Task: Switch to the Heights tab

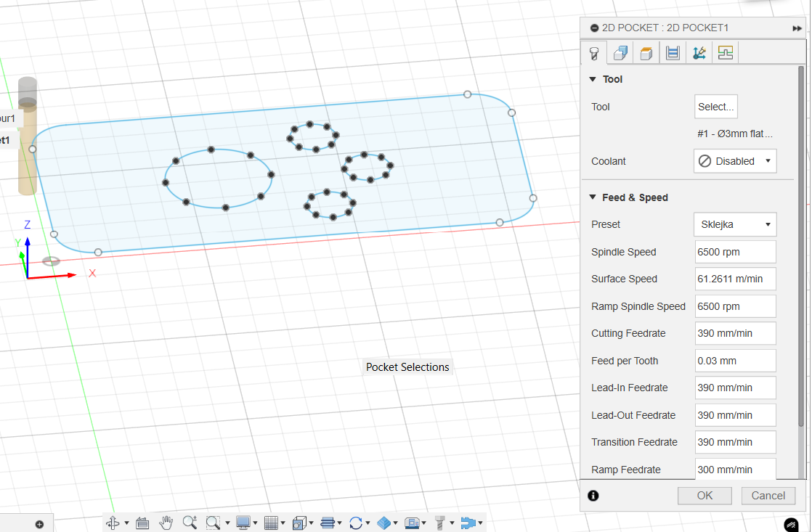Action: coord(646,53)
